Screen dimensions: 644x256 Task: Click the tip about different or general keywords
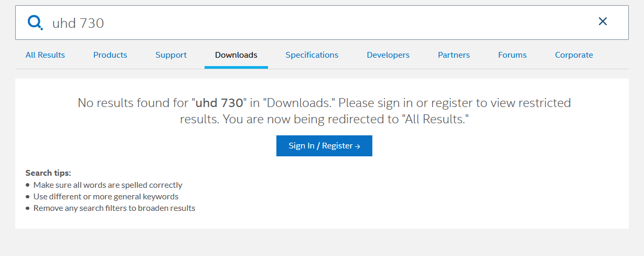[x=106, y=196]
